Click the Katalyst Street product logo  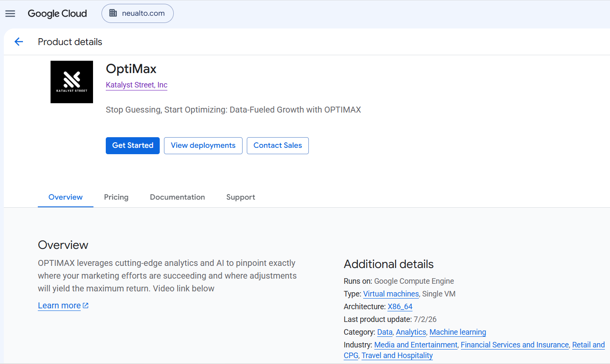pyautogui.click(x=72, y=82)
